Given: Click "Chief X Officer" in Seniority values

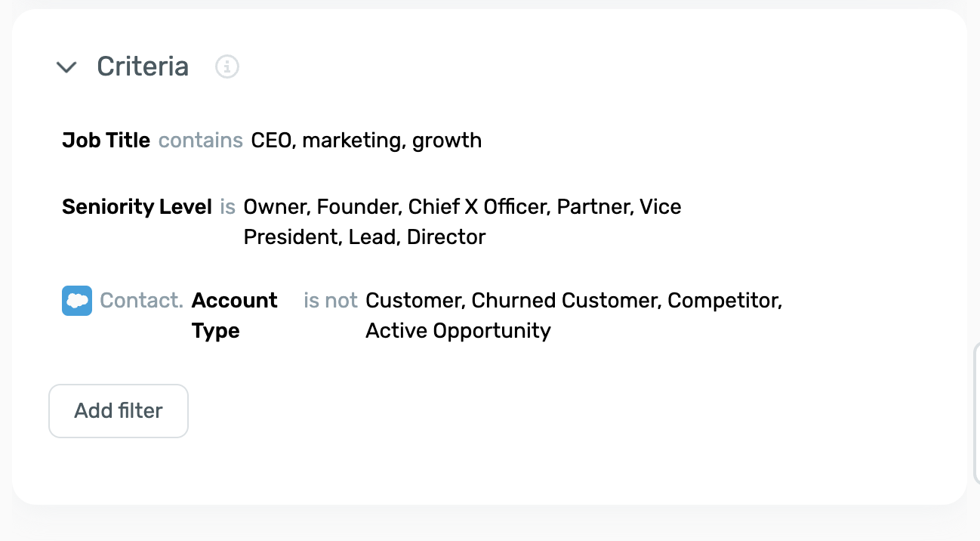Looking at the screenshot, I should pos(479,207).
